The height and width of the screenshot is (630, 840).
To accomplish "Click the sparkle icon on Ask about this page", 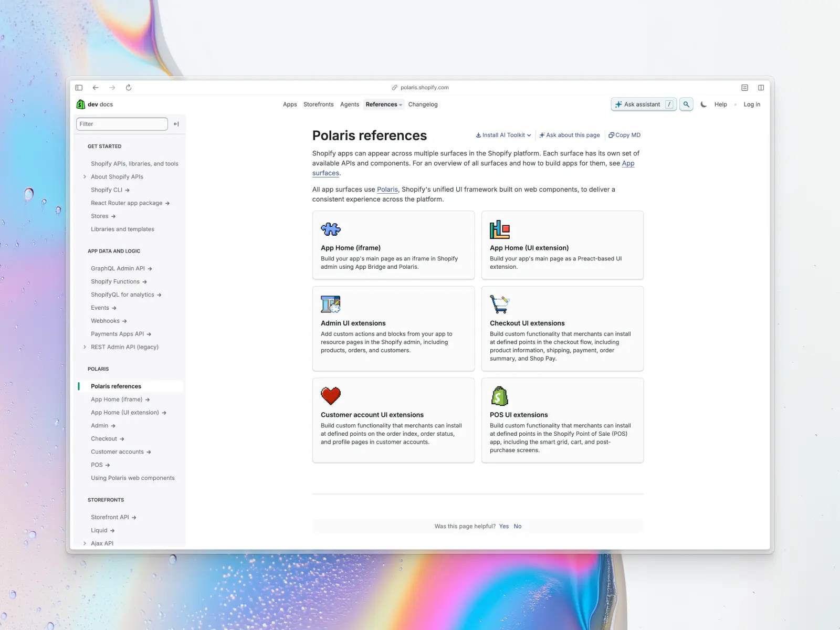I will [542, 135].
